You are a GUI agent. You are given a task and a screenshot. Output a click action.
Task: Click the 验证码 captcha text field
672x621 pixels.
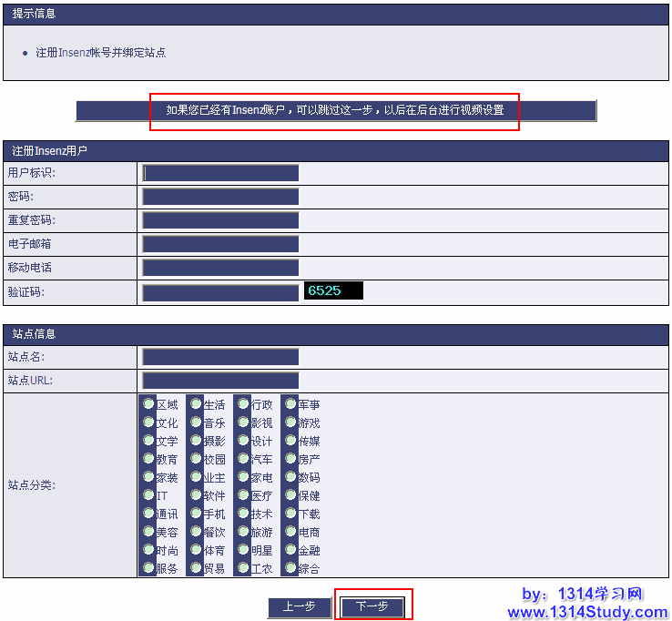220,291
